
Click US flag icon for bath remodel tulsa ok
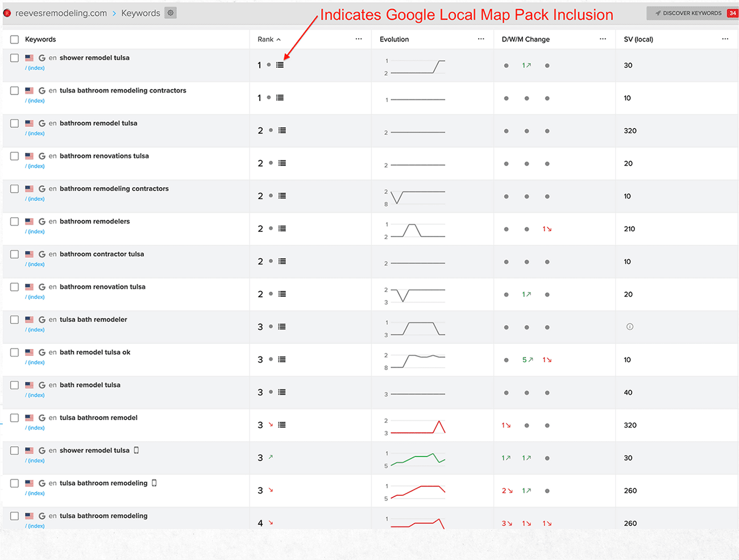tap(29, 352)
